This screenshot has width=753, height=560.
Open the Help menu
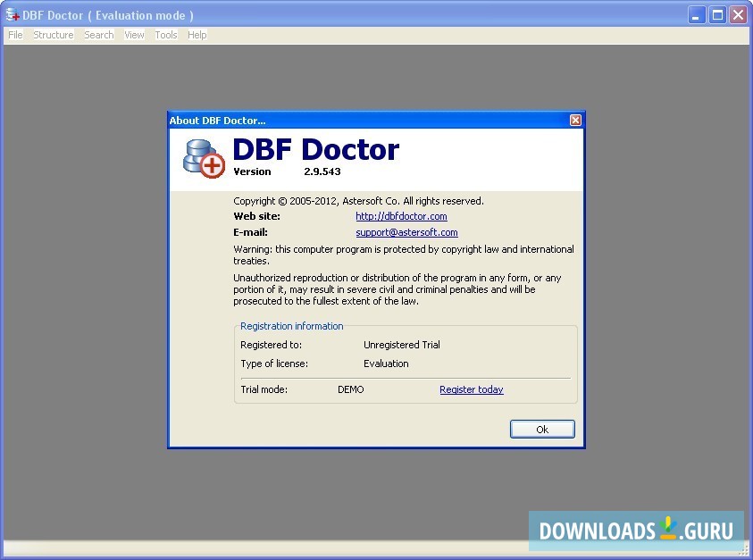coord(197,35)
